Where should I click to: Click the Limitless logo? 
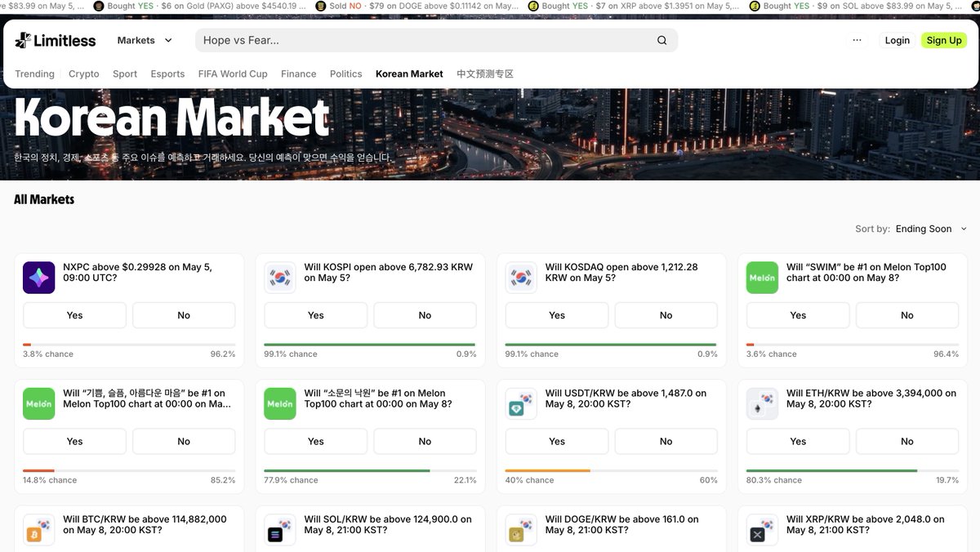[x=56, y=40]
